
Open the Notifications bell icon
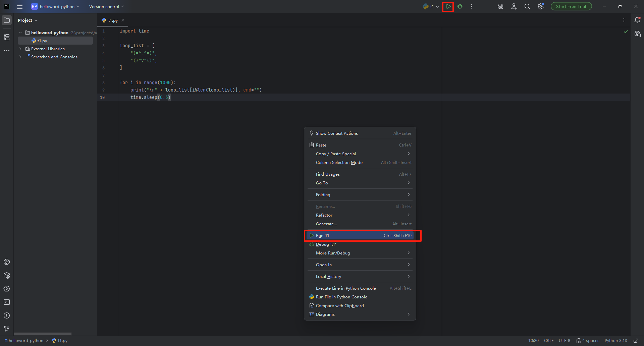[x=637, y=20]
